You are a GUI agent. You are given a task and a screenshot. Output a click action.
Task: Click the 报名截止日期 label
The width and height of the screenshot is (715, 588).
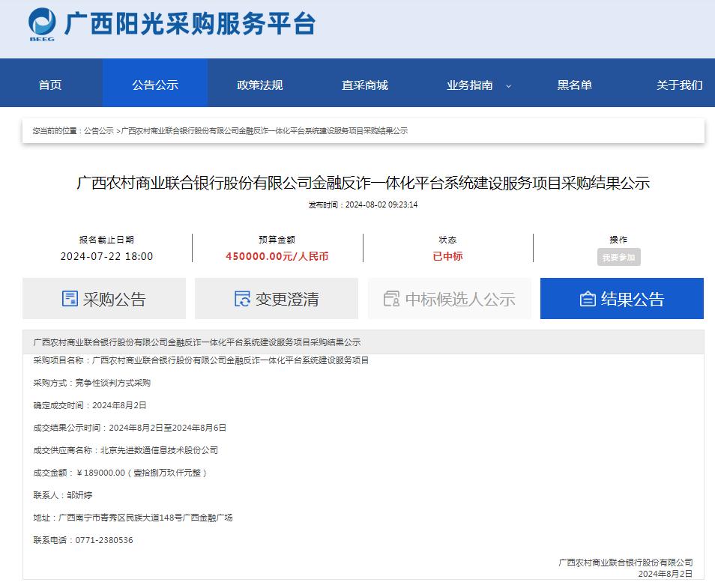(x=106, y=240)
